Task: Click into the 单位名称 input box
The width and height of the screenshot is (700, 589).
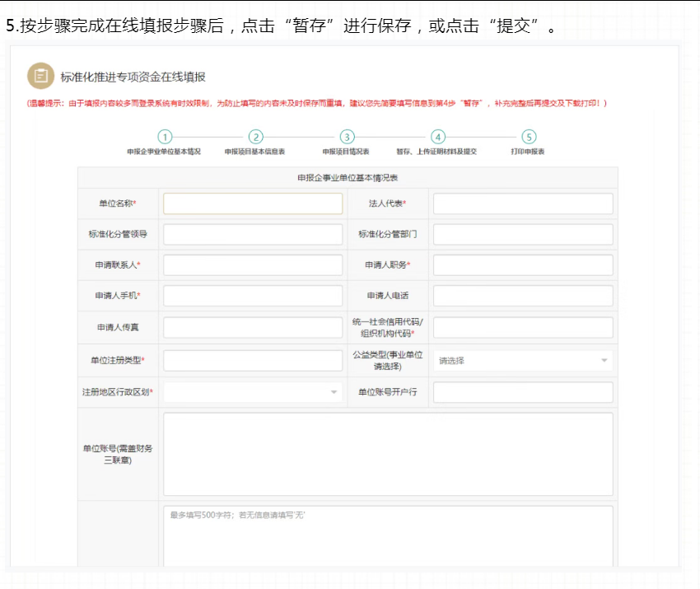Action: coord(252,203)
